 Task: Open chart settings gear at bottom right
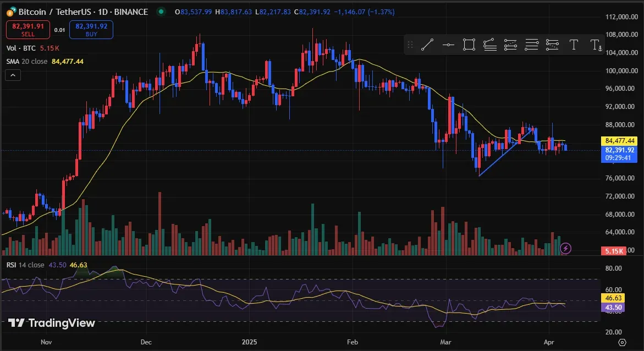pos(622,342)
